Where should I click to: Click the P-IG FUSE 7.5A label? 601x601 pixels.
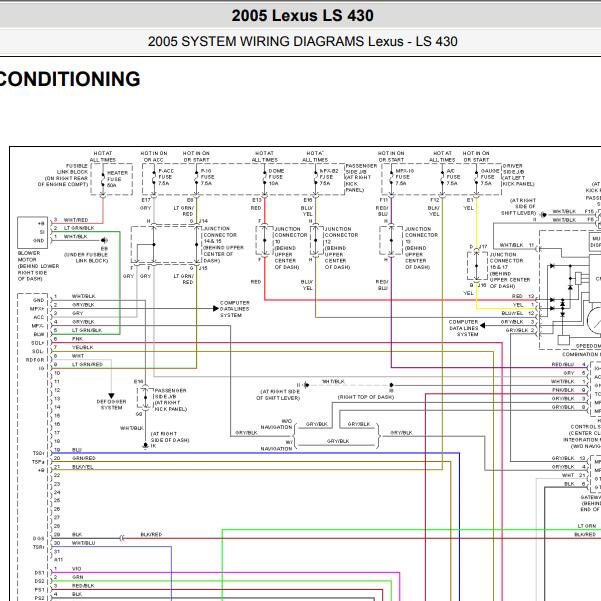pos(207,177)
